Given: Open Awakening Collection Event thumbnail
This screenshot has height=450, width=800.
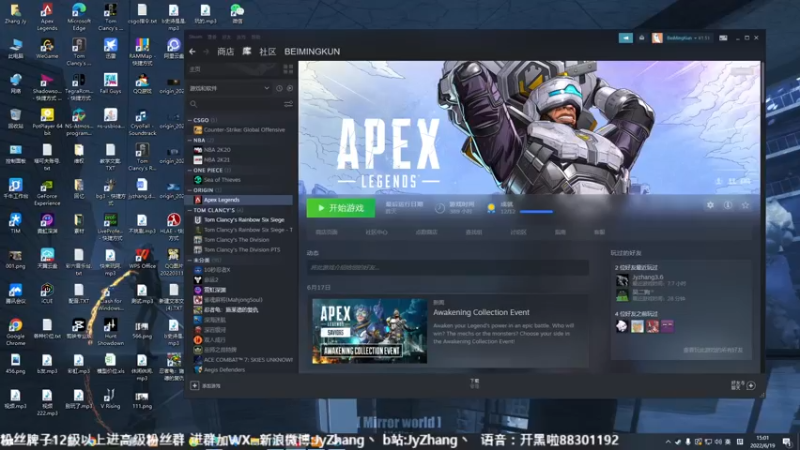Looking at the screenshot, I should (x=369, y=331).
